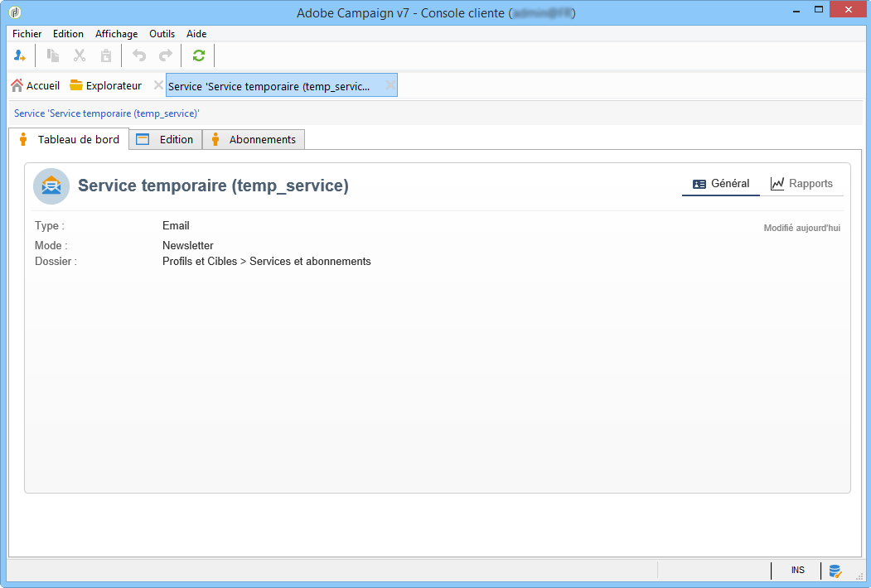
Task: Open the Rapports view
Action: click(x=801, y=183)
